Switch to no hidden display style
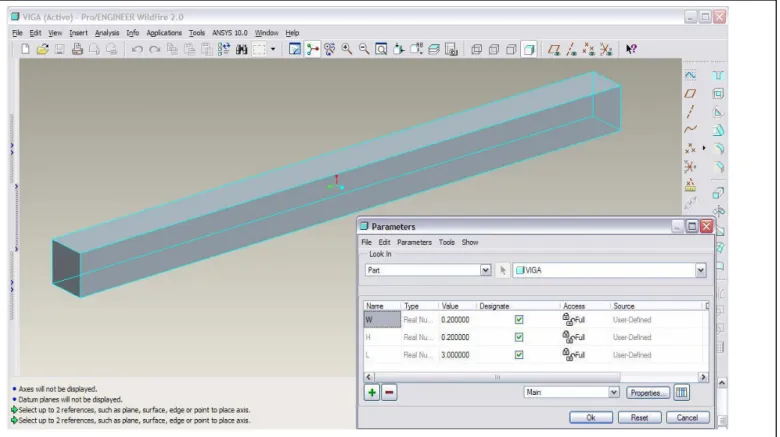Image resolution: width=780 pixels, height=437 pixels. (511, 49)
